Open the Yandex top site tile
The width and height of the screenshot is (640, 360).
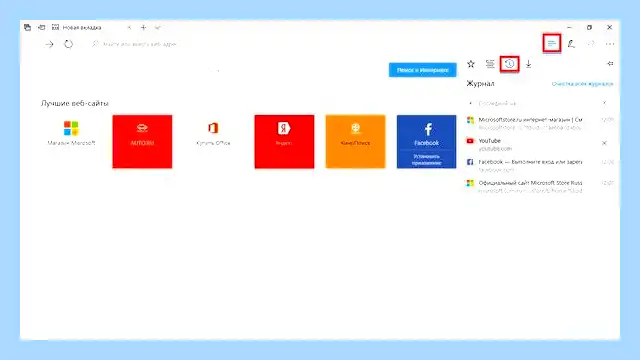point(284,141)
